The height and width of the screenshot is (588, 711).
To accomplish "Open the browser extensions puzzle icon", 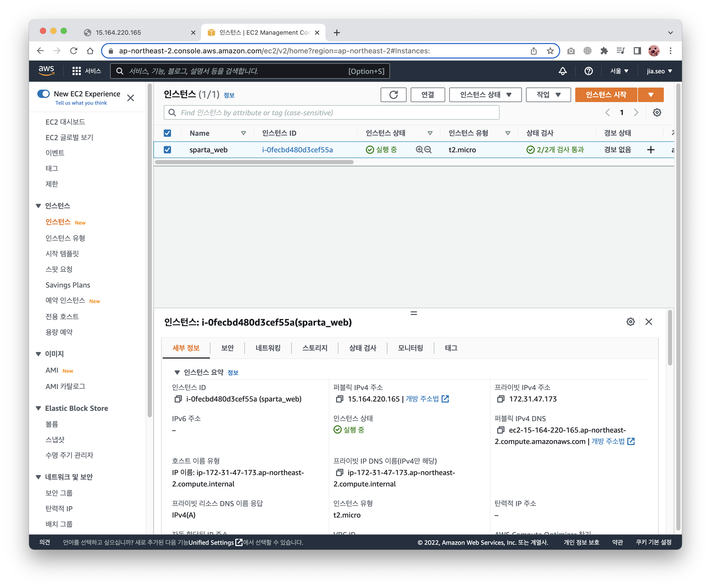I will pyautogui.click(x=604, y=51).
